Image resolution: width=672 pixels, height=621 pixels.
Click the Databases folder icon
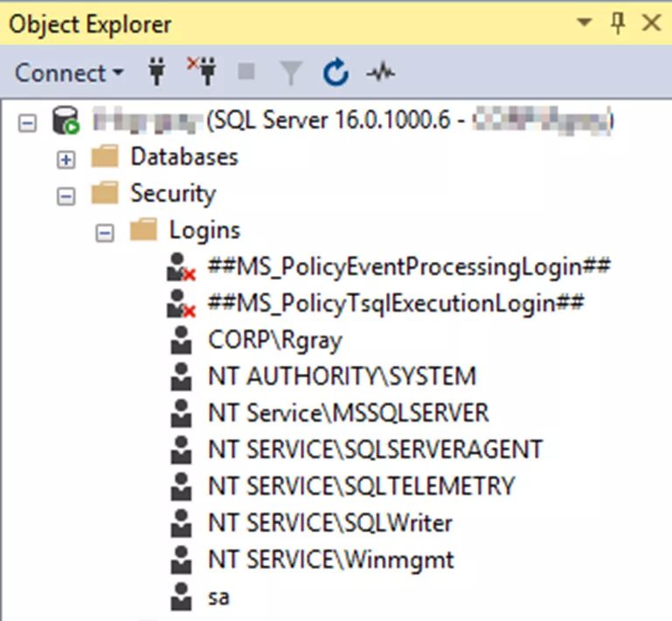coord(105,155)
